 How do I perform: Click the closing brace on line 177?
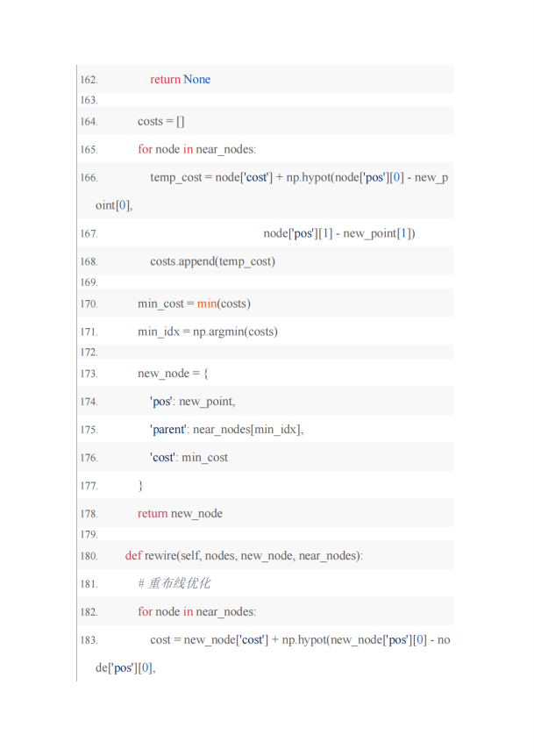140,486
